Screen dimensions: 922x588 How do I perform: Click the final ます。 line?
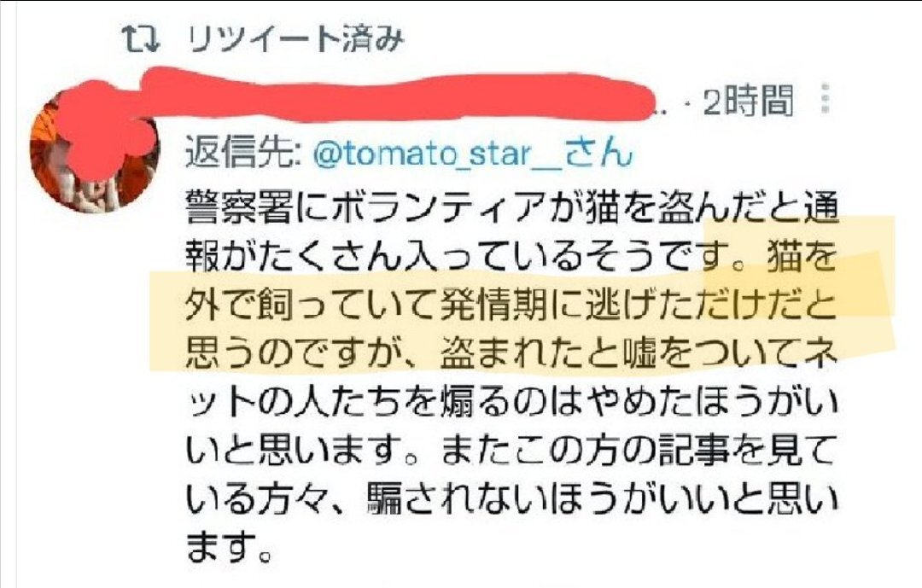click(230, 548)
